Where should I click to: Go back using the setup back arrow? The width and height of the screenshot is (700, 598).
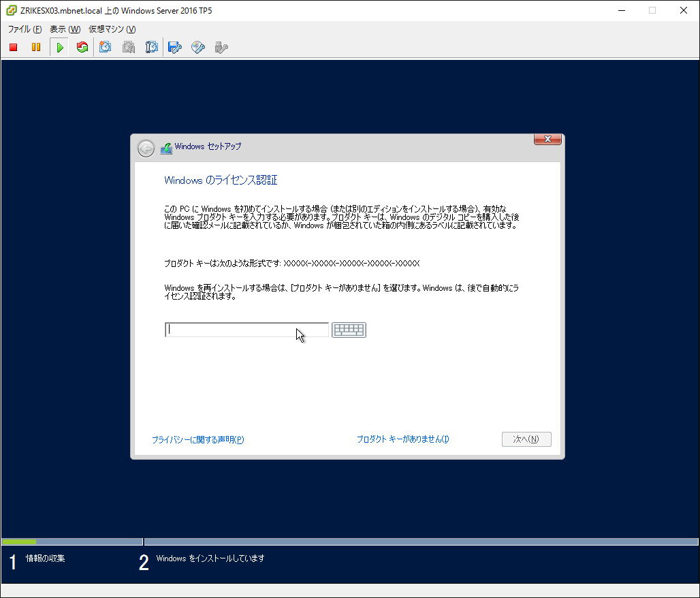(146, 148)
